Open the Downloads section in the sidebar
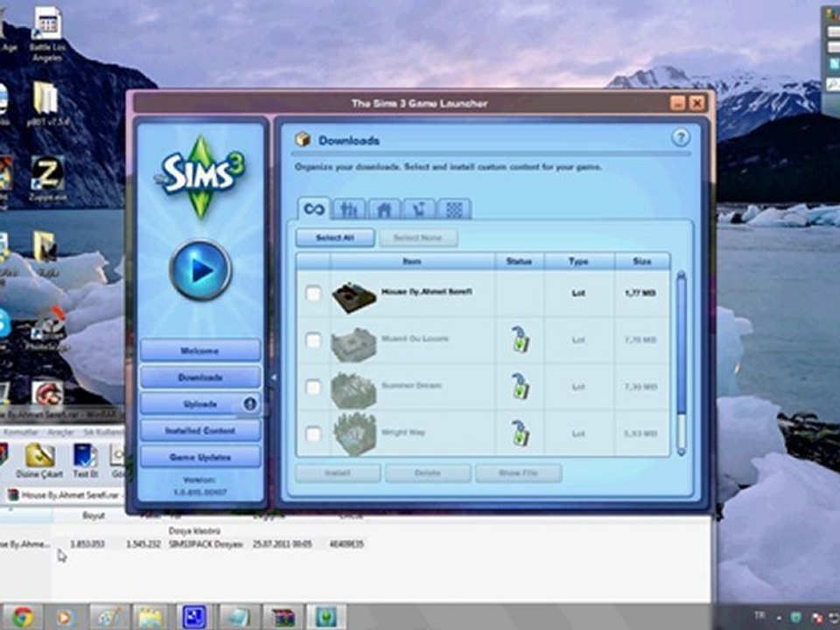The image size is (840, 630). 200,377
